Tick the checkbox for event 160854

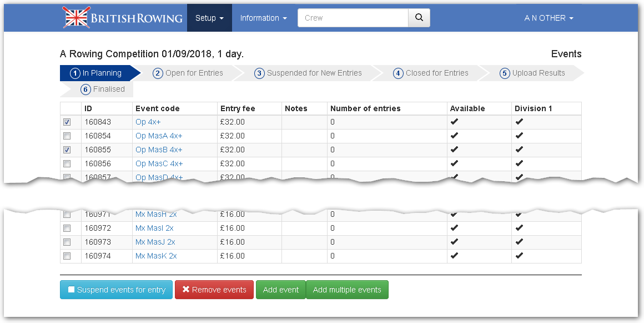(67, 136)
